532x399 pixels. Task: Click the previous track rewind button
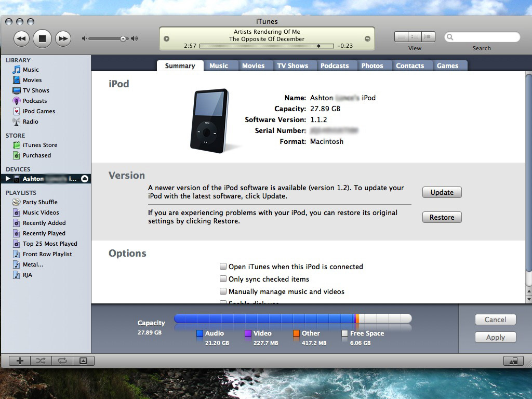coord(22,38)
